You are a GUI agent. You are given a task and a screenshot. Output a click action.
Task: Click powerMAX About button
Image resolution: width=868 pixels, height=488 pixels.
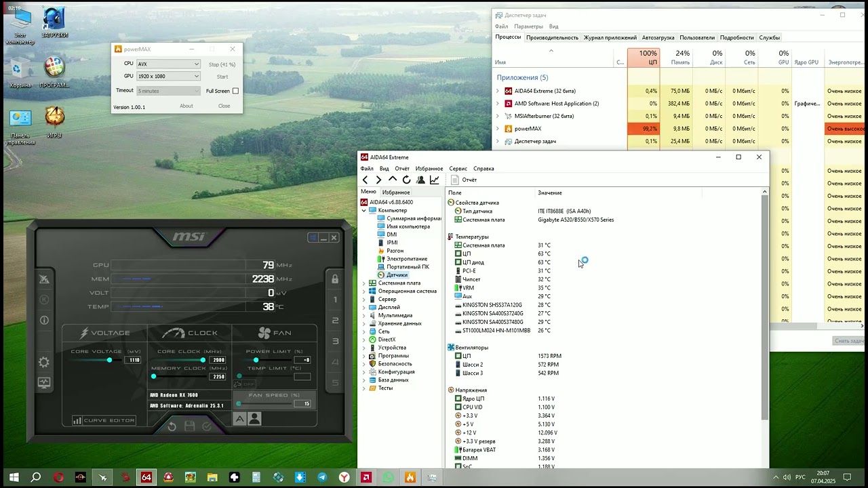coord(186,106)
